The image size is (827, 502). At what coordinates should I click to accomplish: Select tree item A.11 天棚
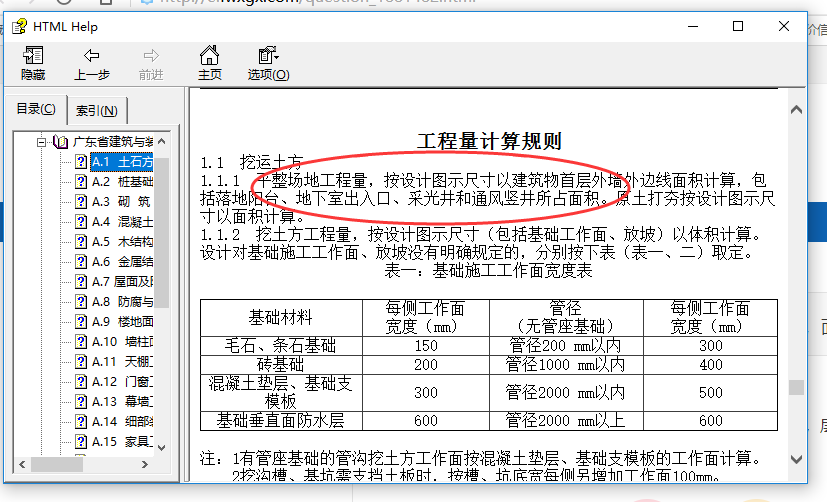pyautogui.click(x=122, y=362)
